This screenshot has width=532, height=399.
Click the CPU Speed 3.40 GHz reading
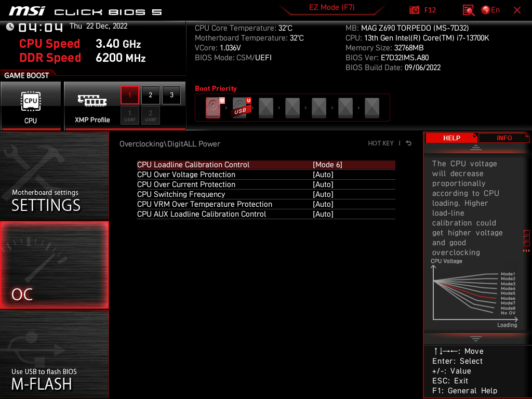click(80, 44)
